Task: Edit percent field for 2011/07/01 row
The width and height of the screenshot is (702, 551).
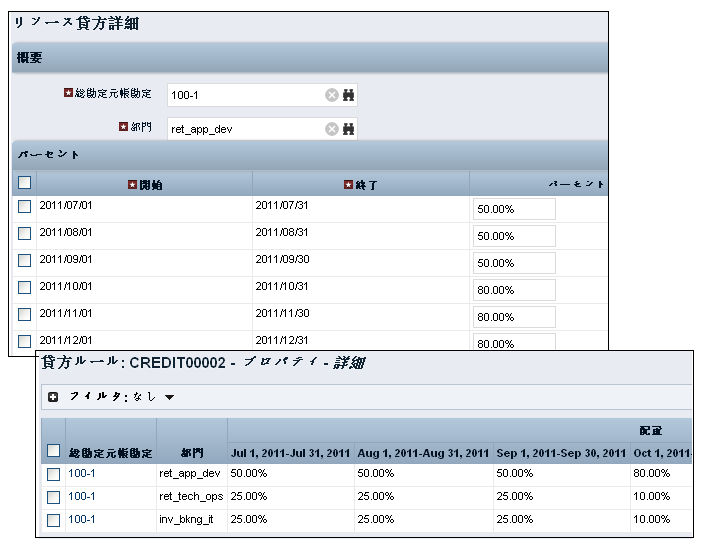Action: tap(514, 209)
